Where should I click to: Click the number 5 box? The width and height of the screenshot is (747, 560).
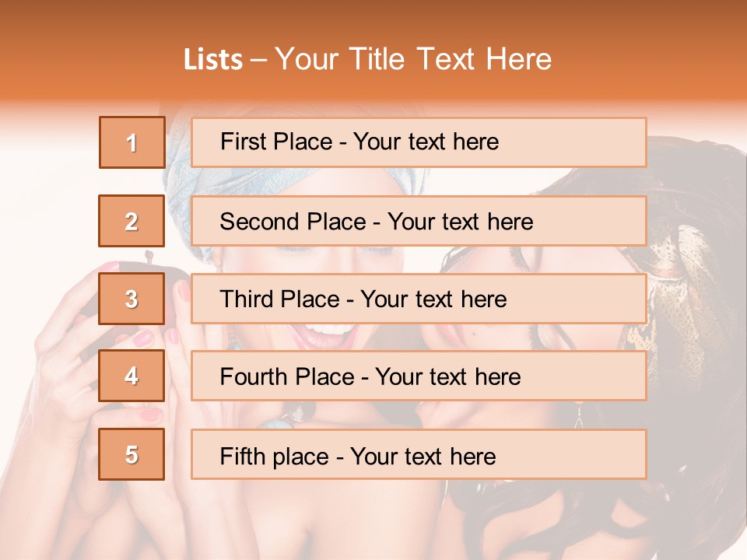pyautogui.click(x=132, y=454)
